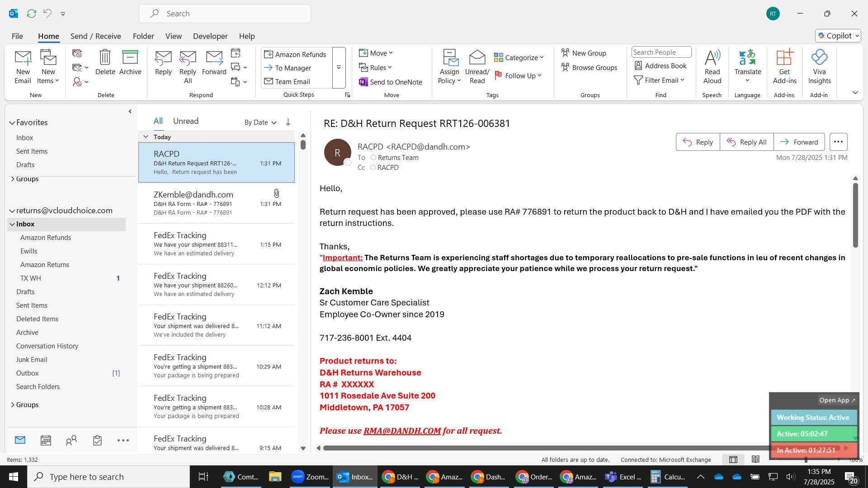This screenshot has width=868, height=488.
Task: Open the New Items dropdown
Action: point(48,67)
